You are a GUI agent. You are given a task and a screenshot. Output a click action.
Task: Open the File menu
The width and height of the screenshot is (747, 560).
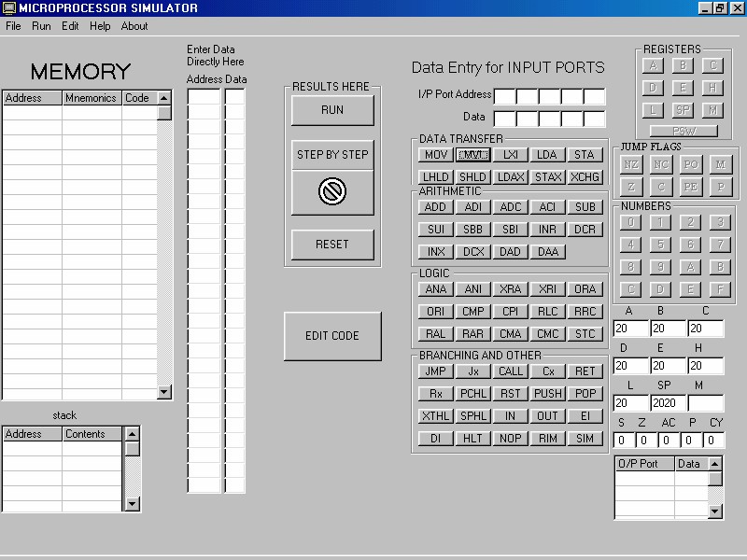click(13, 26)
